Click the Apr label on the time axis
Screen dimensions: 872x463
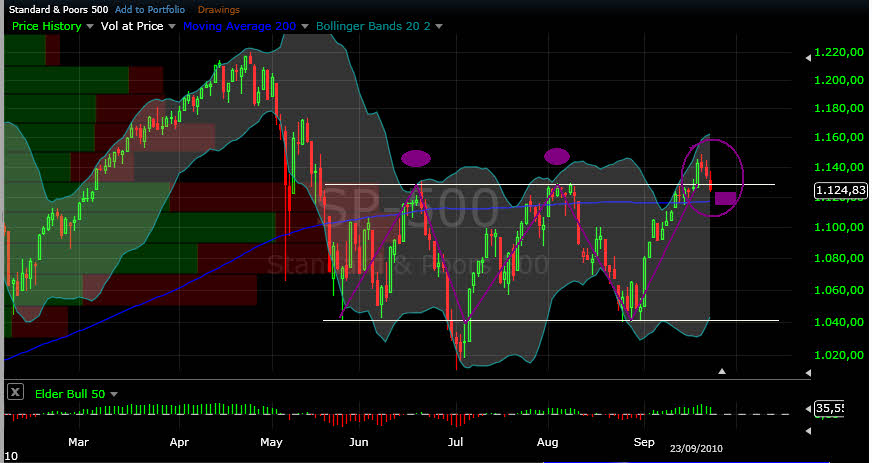click(179, 442)
